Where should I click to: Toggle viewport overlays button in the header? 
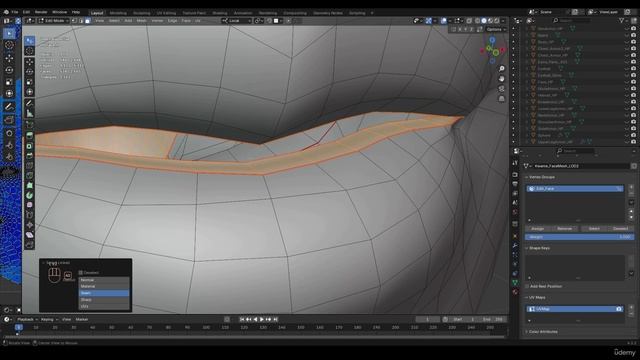(x=444, y=20)
